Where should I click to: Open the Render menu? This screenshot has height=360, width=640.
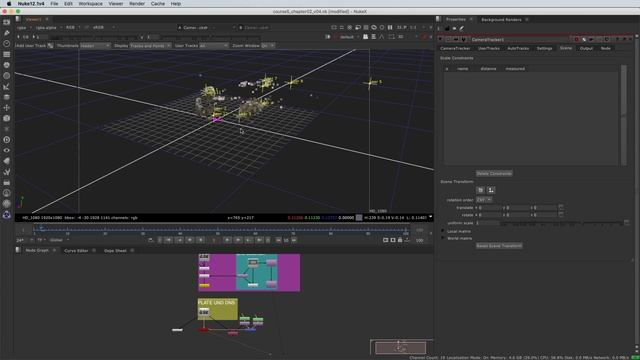tap(137, 4)
